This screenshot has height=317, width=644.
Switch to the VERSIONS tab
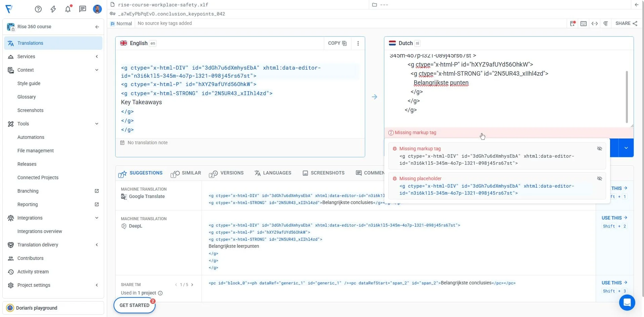coord(226,173)
